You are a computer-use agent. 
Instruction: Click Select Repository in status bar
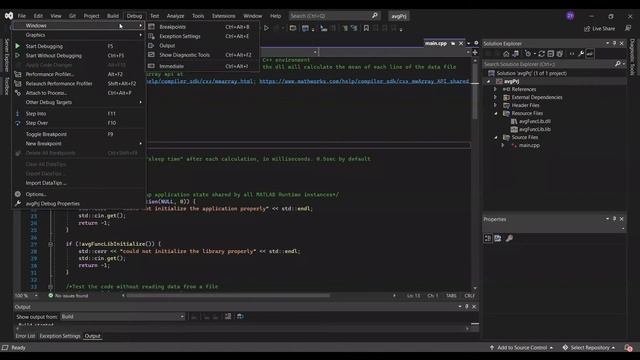click(x=589, y=348)
